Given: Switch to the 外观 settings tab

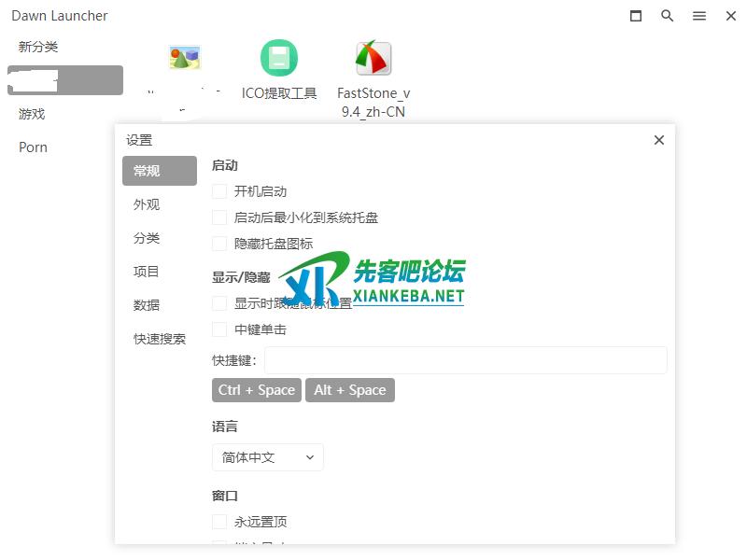Looking at the screenshot, I should tap(147, 204).
